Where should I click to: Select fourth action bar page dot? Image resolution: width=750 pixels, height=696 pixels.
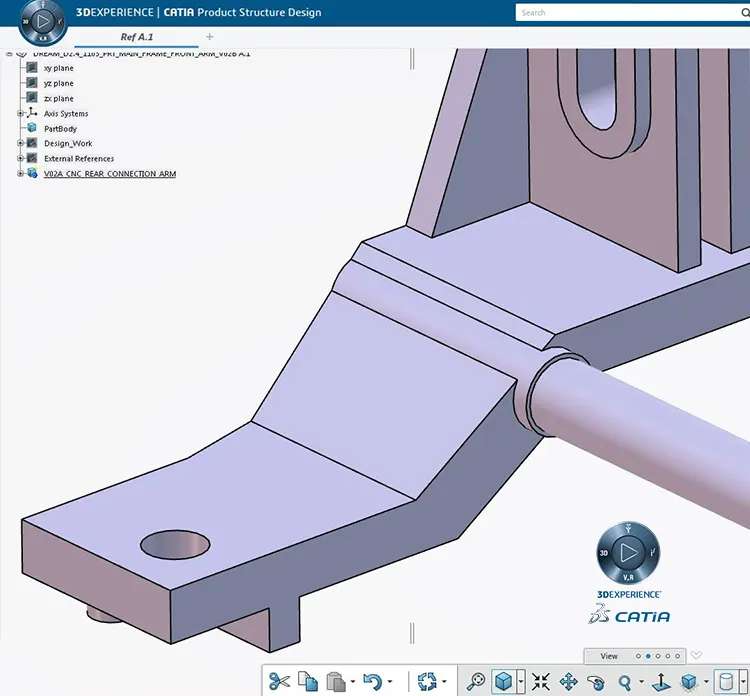[668, 656]
